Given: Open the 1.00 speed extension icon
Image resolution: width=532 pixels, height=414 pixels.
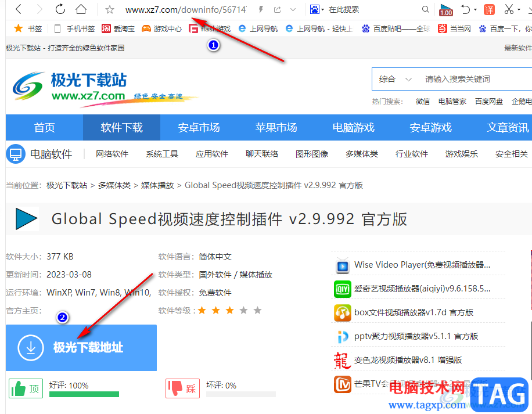Looking at the screenshot, I should click(446, 10).
